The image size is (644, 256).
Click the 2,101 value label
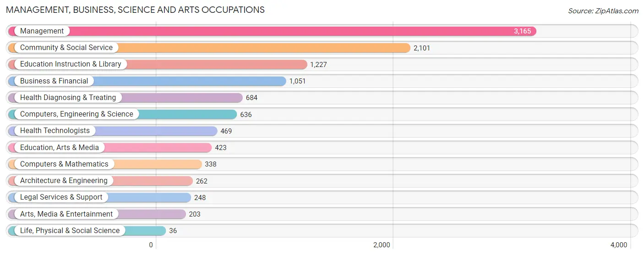point(422,48)
